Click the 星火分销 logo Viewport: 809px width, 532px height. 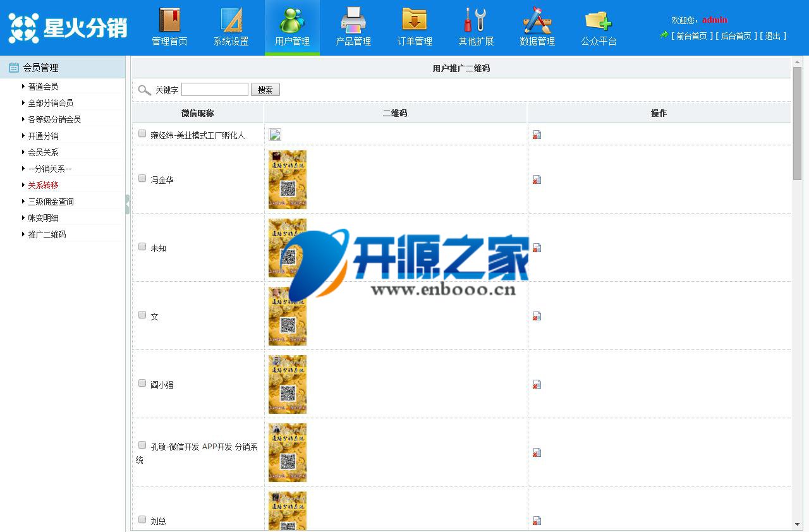(68, 28)
